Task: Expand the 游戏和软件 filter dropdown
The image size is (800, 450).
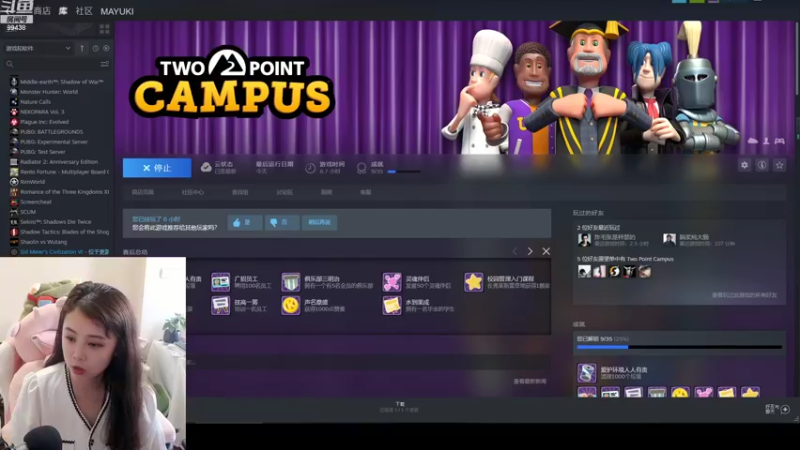Action: pos(38,48)
